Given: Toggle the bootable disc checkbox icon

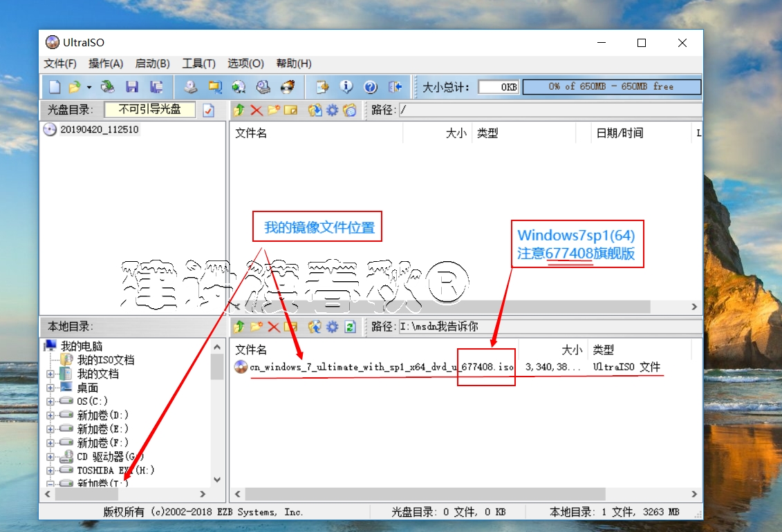Looking at the screenshot, I should (x=208, y=110).
